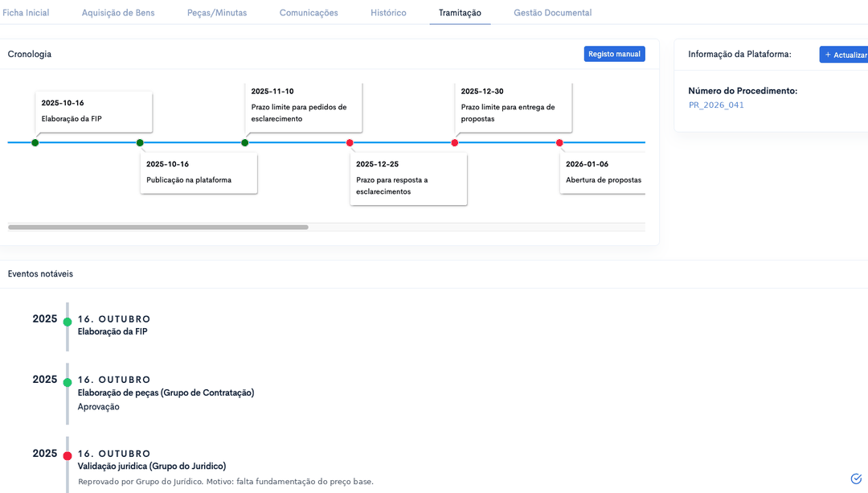868x493 pixels.
Task: Click the red marker for 2025-12-30 deadline
Action: click(x=454, y=143)
